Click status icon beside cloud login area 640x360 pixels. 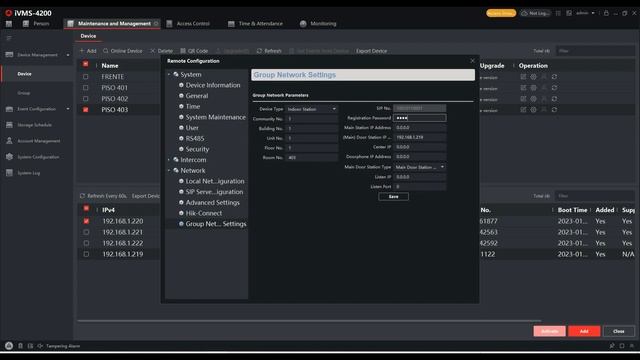(x=558, y=13)
